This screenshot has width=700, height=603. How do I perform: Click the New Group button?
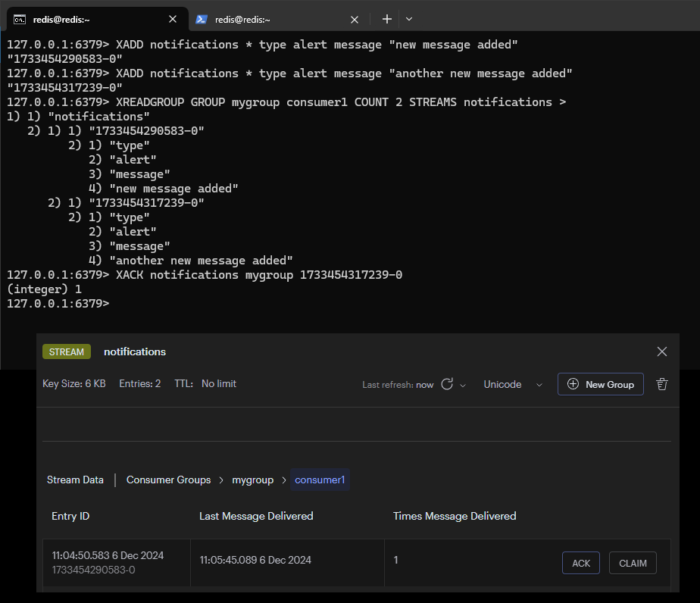(601, 384)
